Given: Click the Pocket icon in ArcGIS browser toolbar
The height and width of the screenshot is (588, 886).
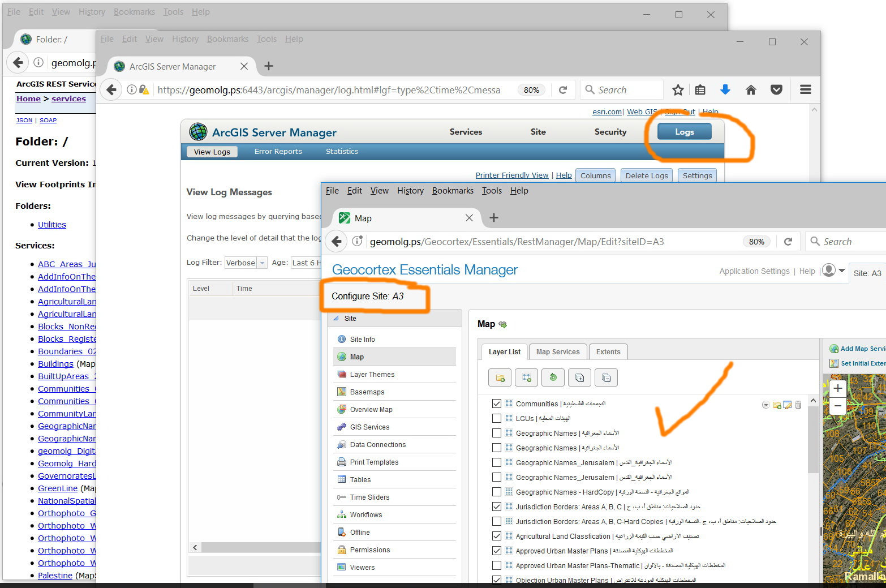Looking at the screenshot, I should [x=776, y=89].
